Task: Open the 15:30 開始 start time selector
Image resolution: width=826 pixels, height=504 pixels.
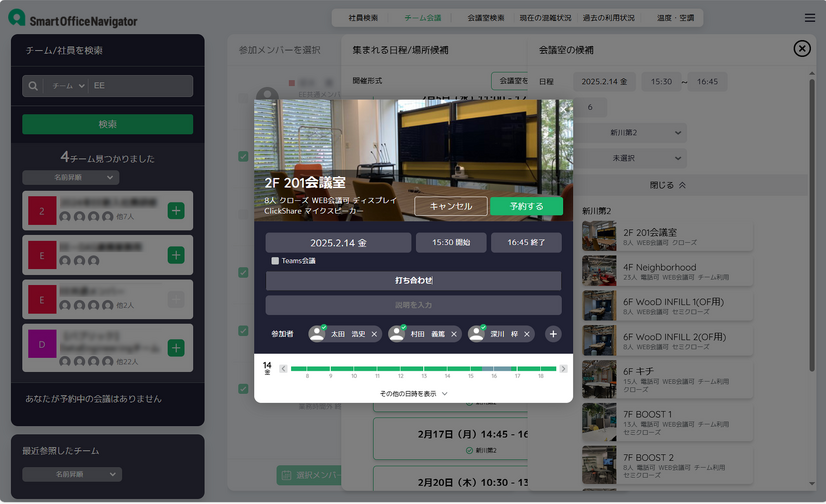Action: pyautogui.click(x=451, y=243)
